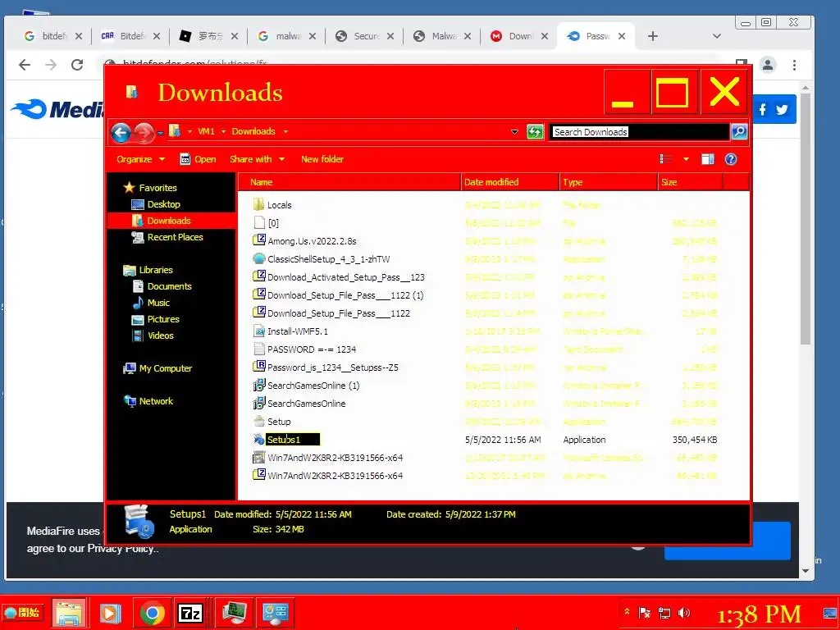Open the Chrome tab search chevron
This screenshot has width=840, height=630.
point(716,36)
